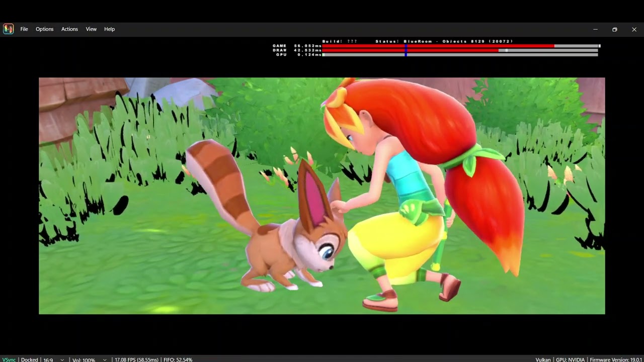
Task: Open the Help menu
Action: [x=109, y=29]
